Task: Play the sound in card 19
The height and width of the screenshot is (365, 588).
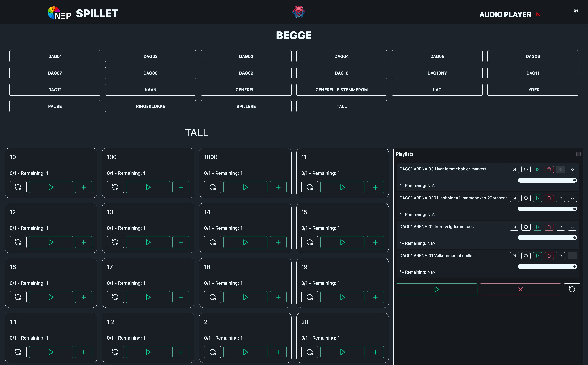Action: pos(342,297)
